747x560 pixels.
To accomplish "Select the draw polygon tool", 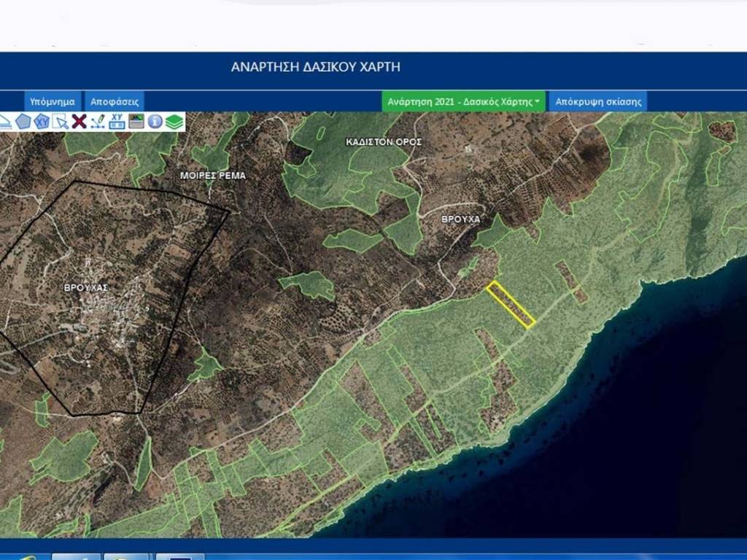I will point(23,122).
